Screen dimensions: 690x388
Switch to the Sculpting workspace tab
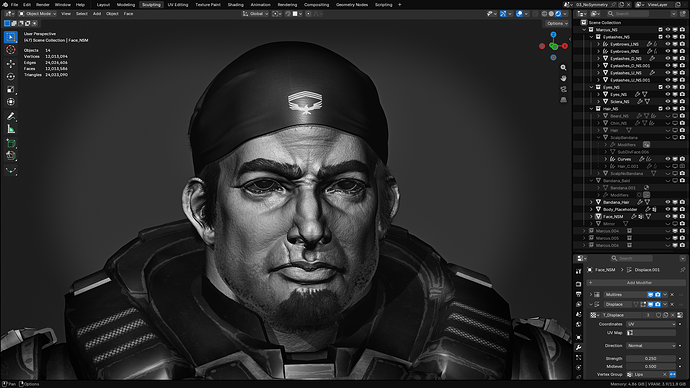coord(151,4)
